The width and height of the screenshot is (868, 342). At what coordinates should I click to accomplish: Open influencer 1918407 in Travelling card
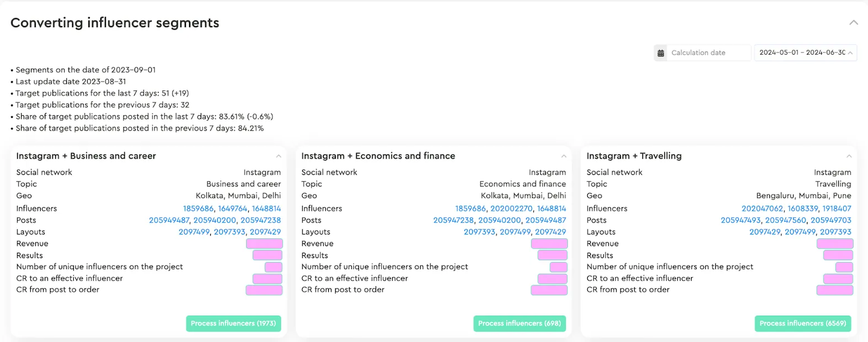pyautogui.click(x=837, y=209)
